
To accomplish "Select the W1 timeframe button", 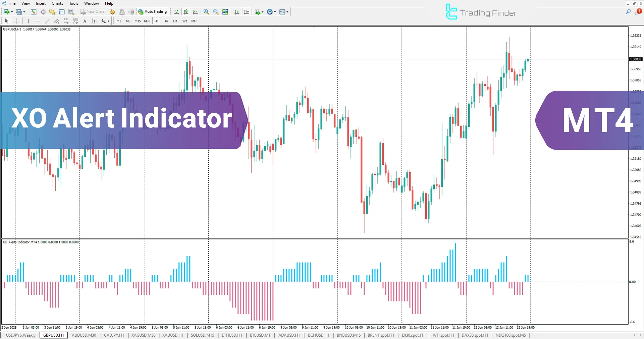I will pyautogui.click(x=185, y=21).
